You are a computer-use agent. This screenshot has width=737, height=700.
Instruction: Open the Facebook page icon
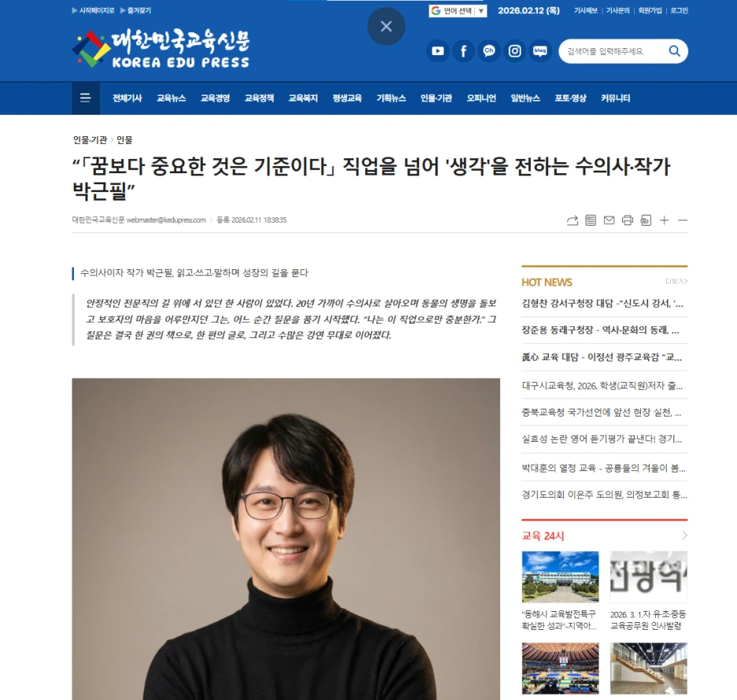point(464,50)
